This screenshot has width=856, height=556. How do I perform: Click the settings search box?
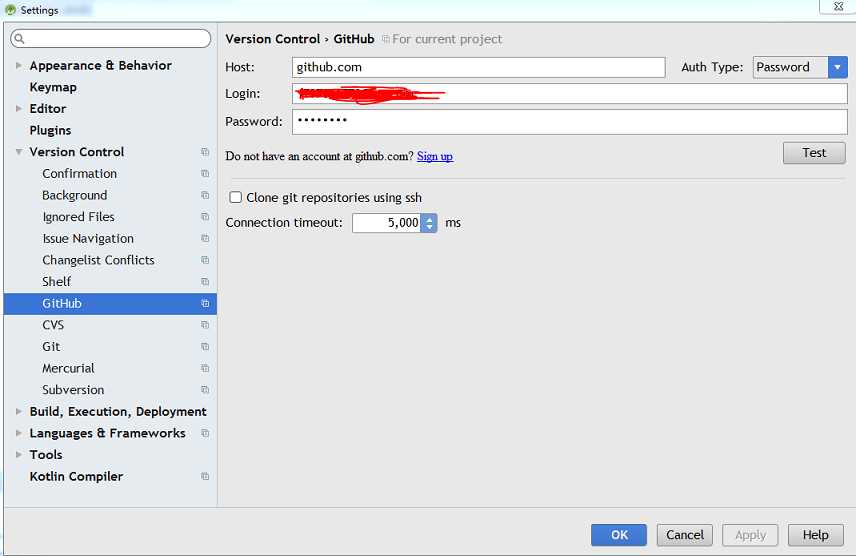point(111,39)
